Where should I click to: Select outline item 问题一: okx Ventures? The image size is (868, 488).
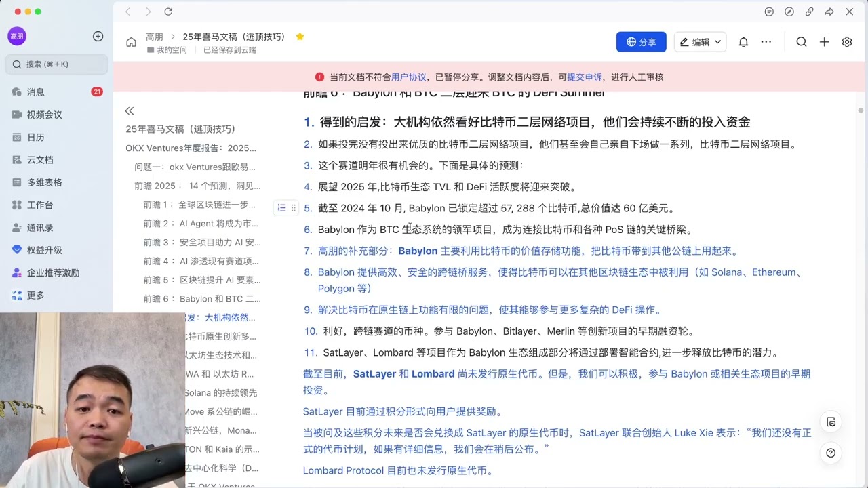tap(195, 167)
